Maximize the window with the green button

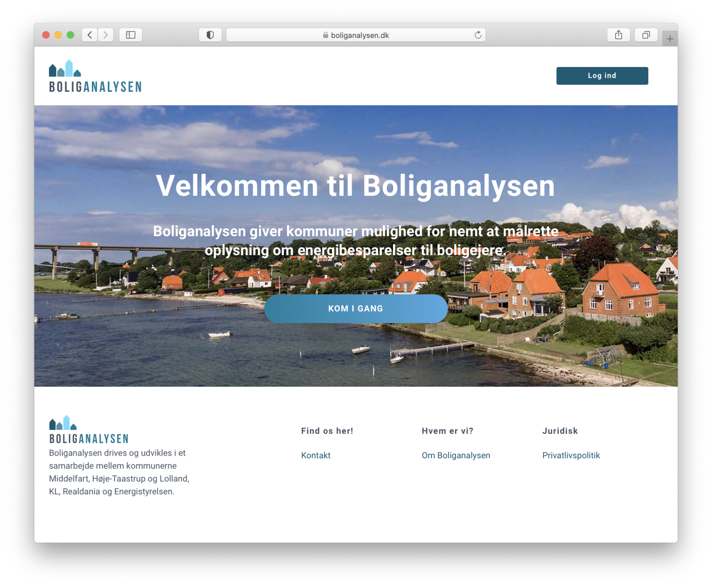pyautogui.click(x=70, y=35)
